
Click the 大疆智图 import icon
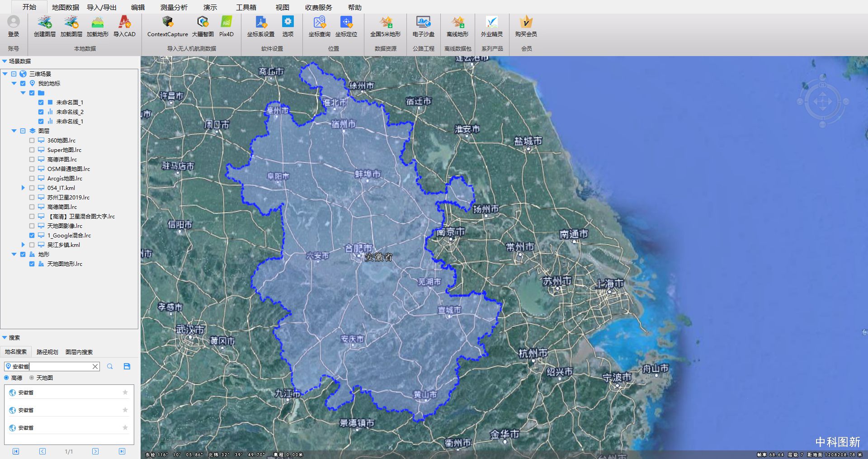click(x=203, y=22)
